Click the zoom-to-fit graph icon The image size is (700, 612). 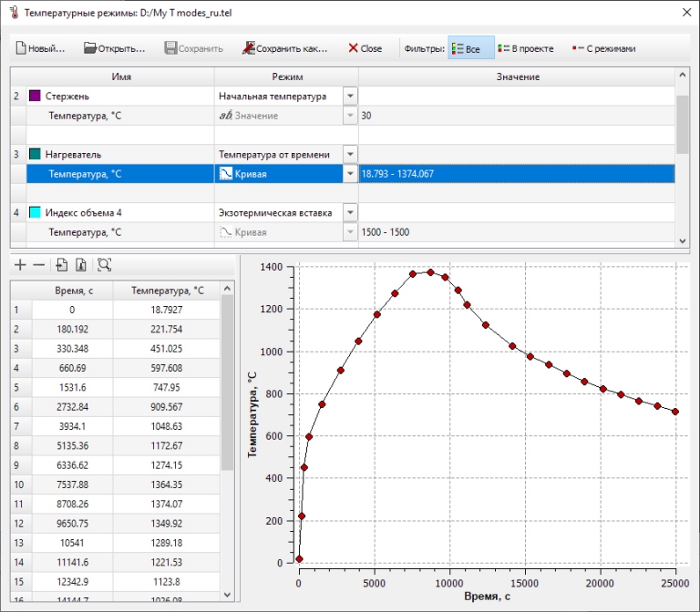[x=104, y=265]
